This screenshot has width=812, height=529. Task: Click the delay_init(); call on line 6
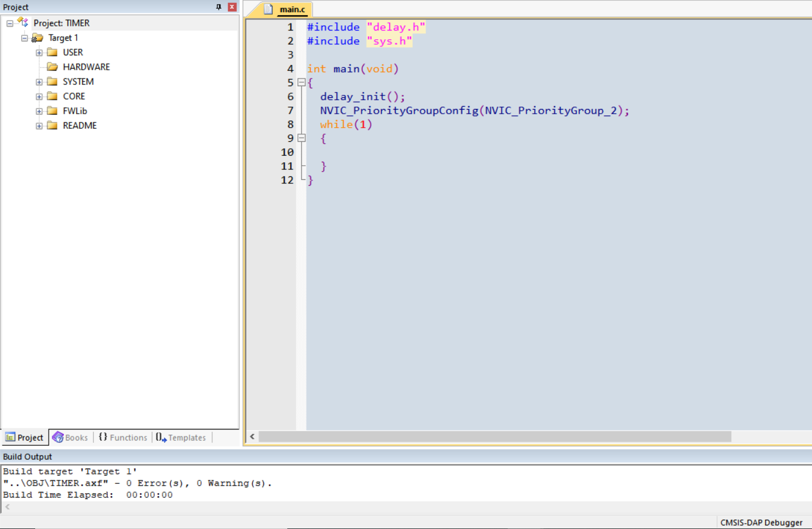coord(362,97)
